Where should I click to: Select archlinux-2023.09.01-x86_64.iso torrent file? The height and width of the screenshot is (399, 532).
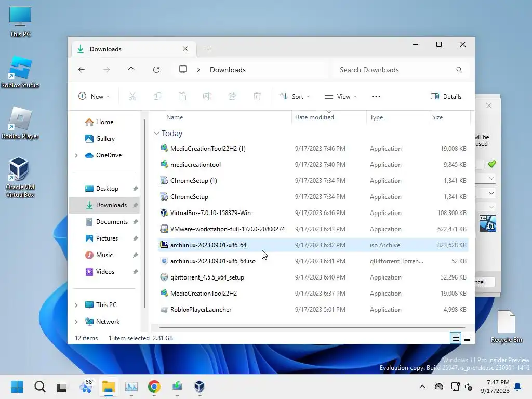(313, 261)
